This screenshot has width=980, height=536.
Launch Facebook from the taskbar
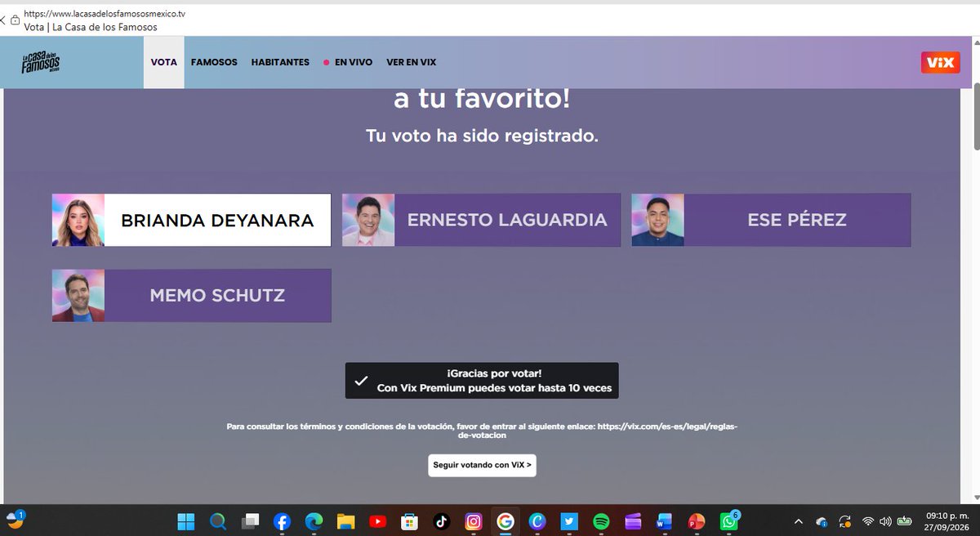pyautogui.click(x=282, y=521)
